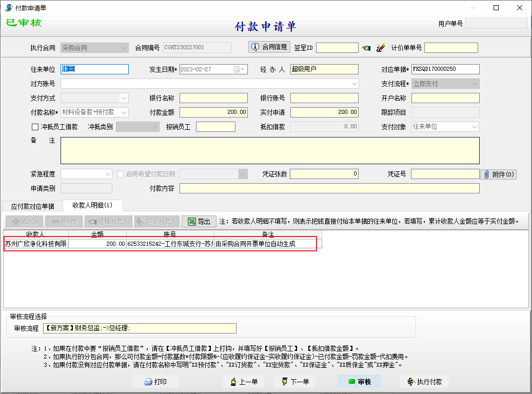Export payee details with 导出 button
Screen dimensions: 532x394
coord(199,222)
